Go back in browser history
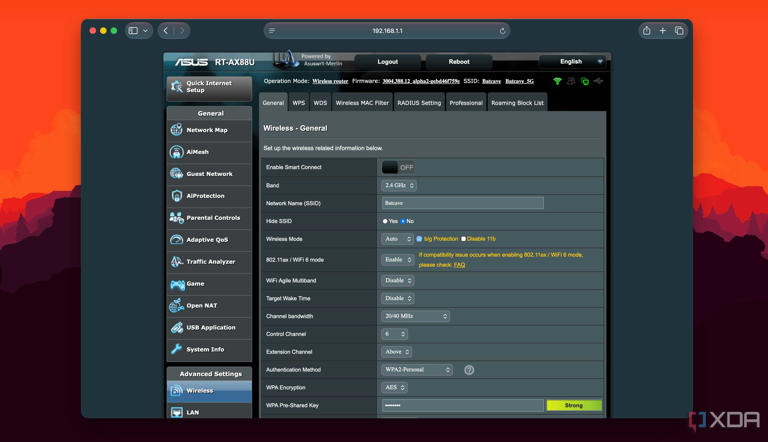The height and width of the screenshot is (442, 768). point(166,31)
